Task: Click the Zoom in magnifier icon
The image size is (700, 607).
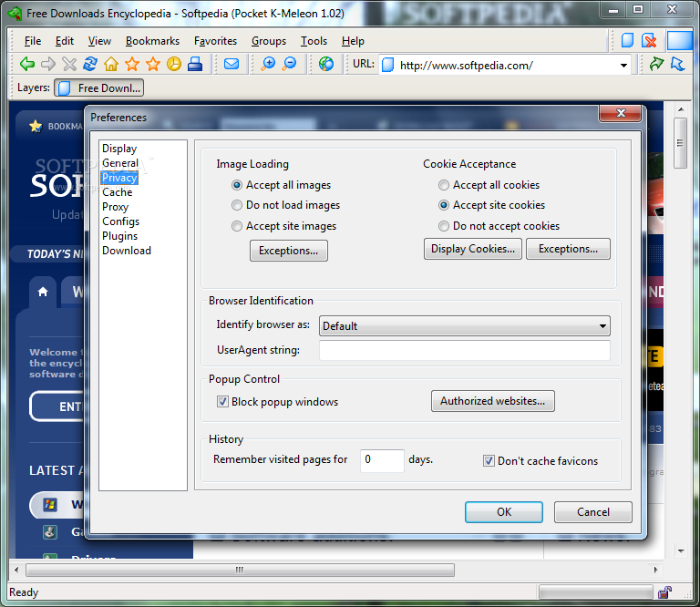Action: (268, 65)
